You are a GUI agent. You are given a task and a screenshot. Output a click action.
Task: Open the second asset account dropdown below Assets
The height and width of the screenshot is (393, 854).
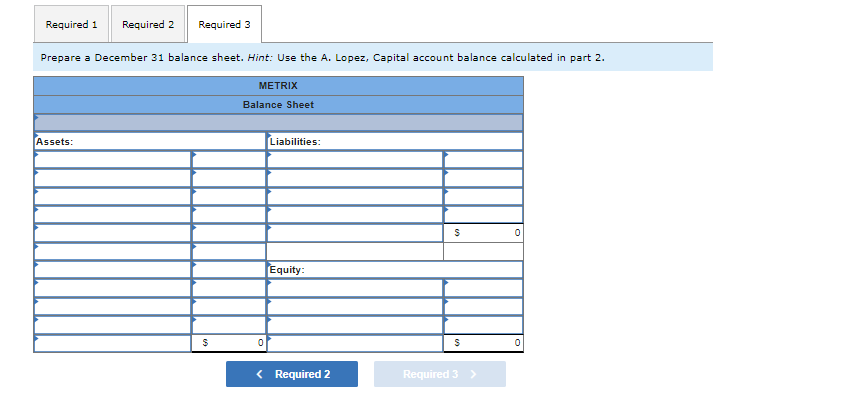coord(113,178)
